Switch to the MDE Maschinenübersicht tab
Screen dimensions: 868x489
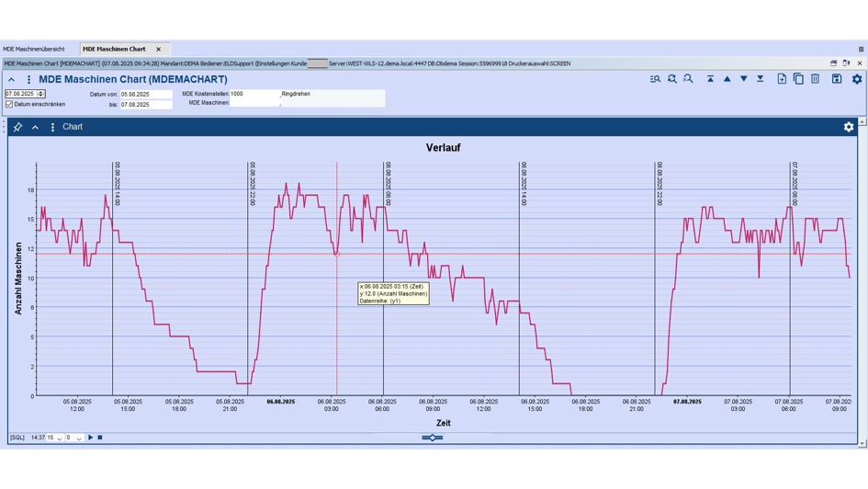[x=34, y=49]
